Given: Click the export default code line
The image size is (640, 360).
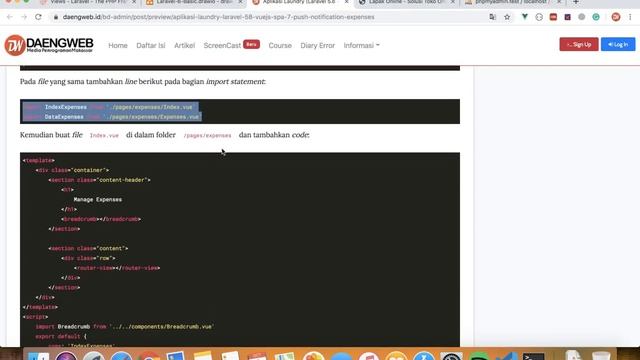Looking at the screenshot, I should pos(61,337).
